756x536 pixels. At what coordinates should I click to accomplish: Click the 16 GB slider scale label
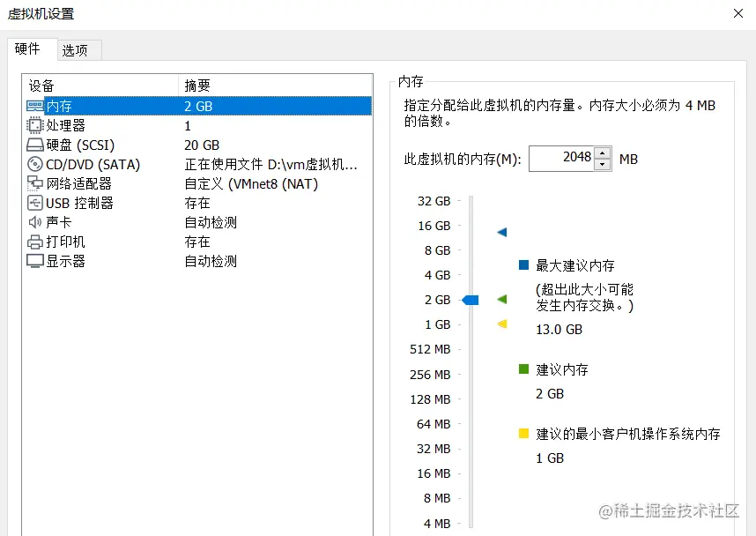click(434, 226)
